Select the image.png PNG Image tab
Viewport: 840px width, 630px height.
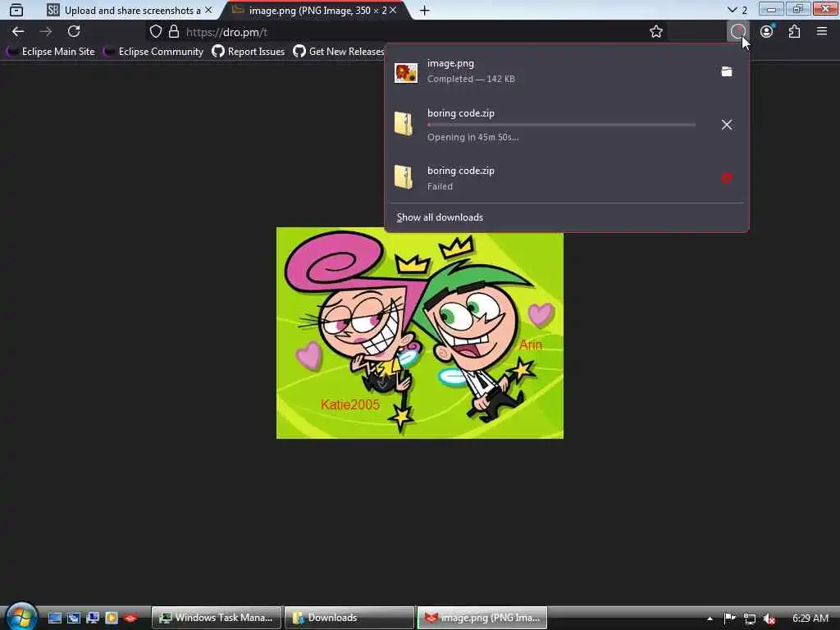[x=317, y=10]
